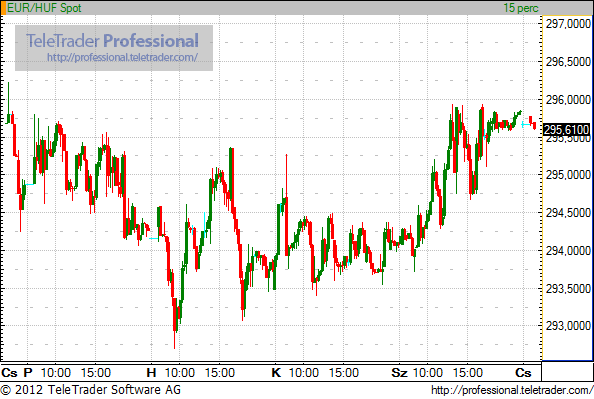The width and height of the screenshot is (594, 399).
Task: Click the leftmost Cs day marker
Action: (x=9, y=372)
